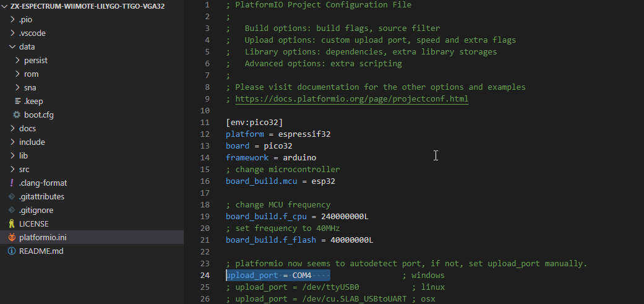Click the 'platform' key on line 12
644x304 pixels.
245,134
